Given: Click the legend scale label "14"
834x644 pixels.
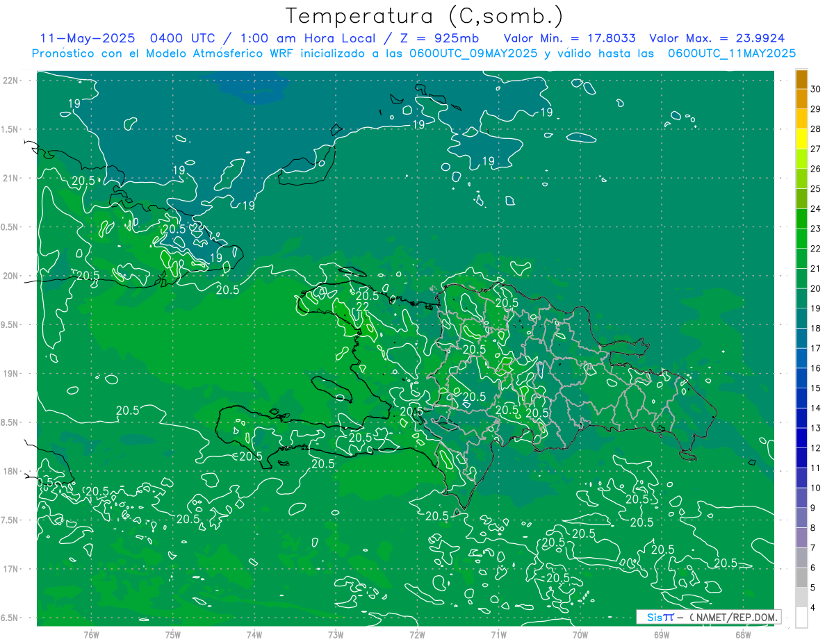Looking at the screenshot, I should (816, 408).
